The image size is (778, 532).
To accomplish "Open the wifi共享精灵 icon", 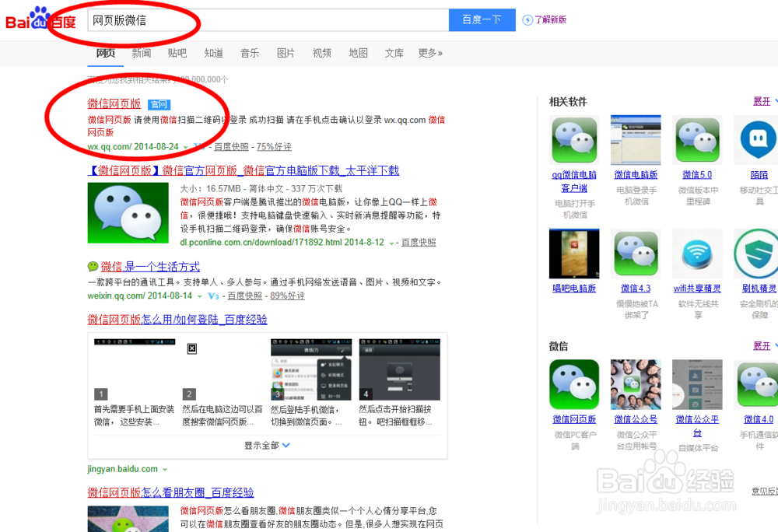I will point(696,254).
